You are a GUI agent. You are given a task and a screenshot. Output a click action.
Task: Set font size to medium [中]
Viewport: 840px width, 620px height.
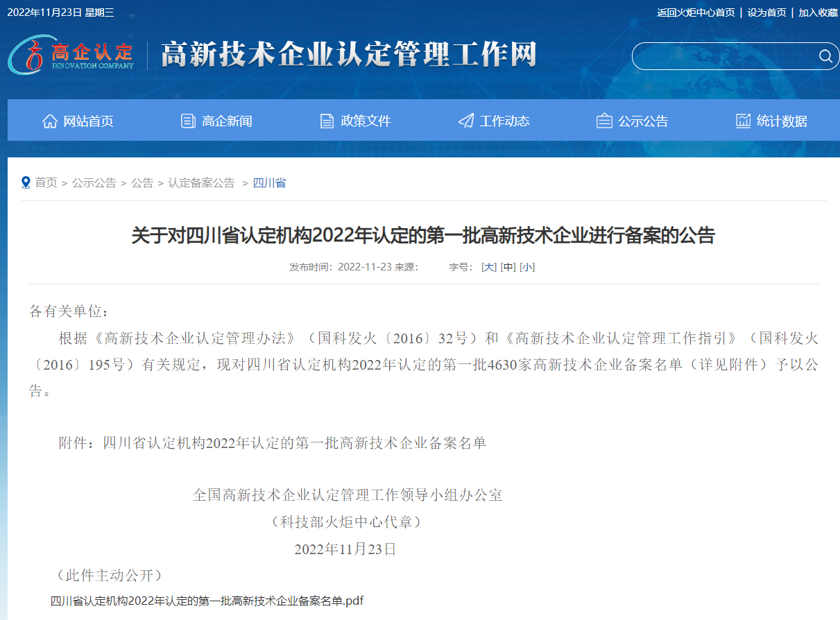[x=508, y=267]
